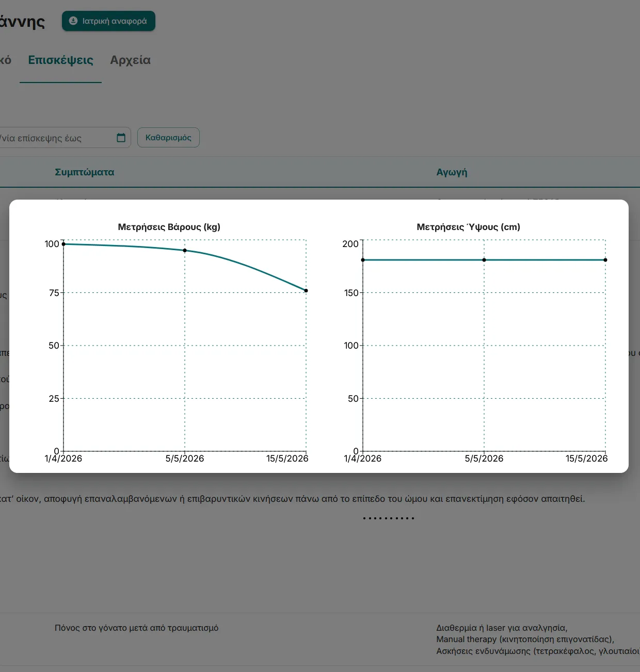640x672 pixels.
Task: Click the 'Μετρήσεις Ύψους (cm)' chart title
Action: click(x=469, y=227)
